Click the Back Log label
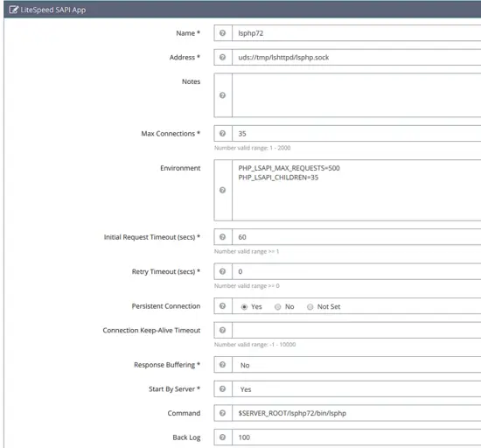 [186, 437]
